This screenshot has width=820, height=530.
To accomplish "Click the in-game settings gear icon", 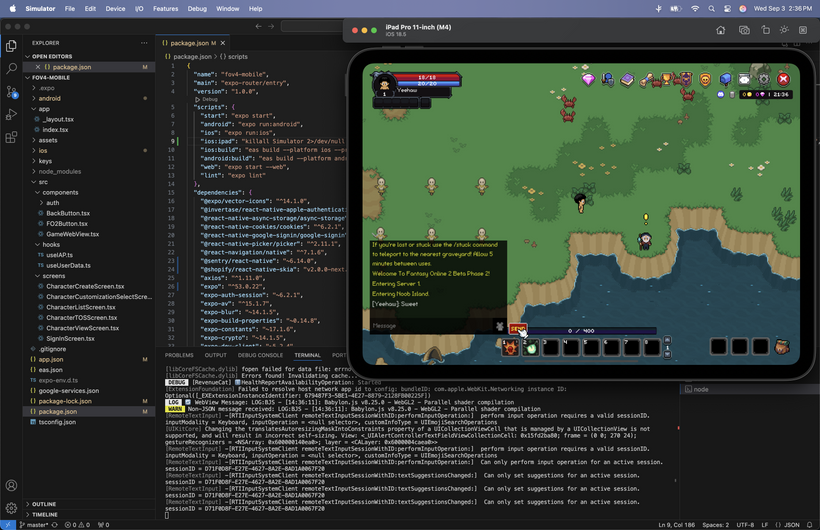I will tap(764, 80).
